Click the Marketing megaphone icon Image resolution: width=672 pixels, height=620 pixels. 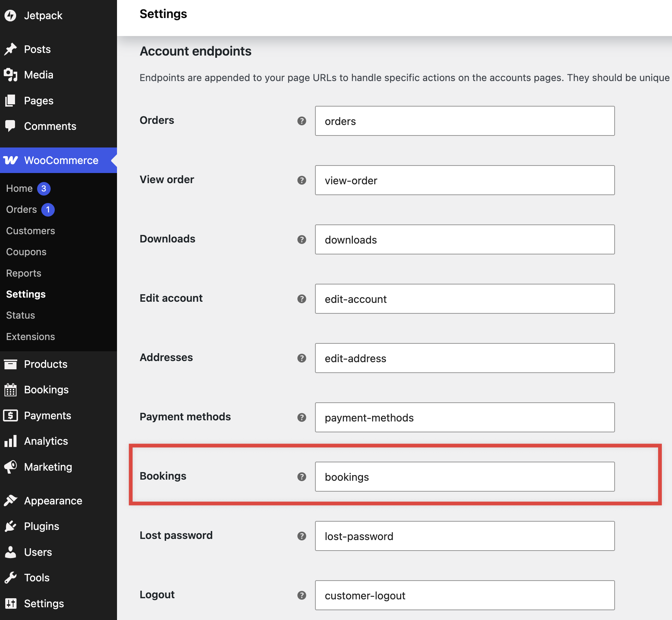[10, 467]
